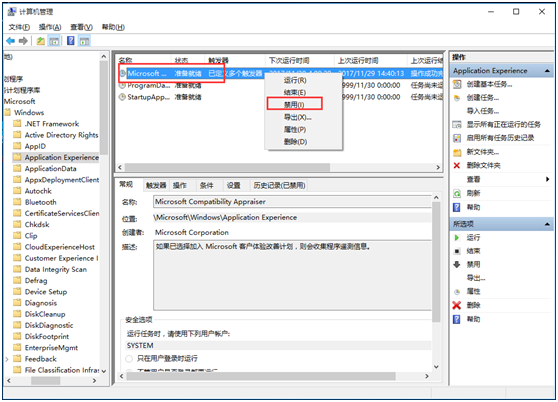This screenshot has width=558, height=402.
Task: Choose 导出(X)... in context menu
Action: click(298, 117)
